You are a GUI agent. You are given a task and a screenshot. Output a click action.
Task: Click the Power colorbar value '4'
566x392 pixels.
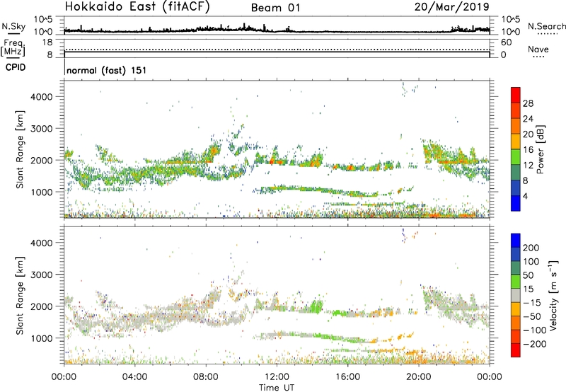(x=525, y=196)
